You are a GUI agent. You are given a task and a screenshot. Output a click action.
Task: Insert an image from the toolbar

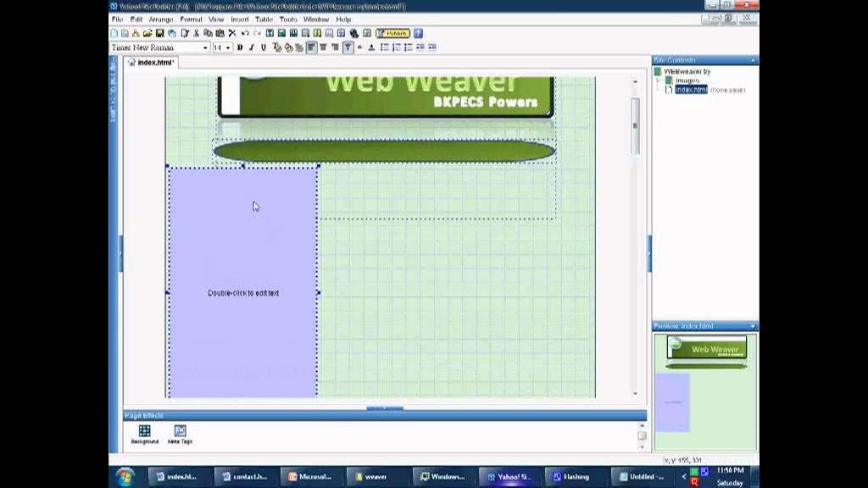(281, 33)
